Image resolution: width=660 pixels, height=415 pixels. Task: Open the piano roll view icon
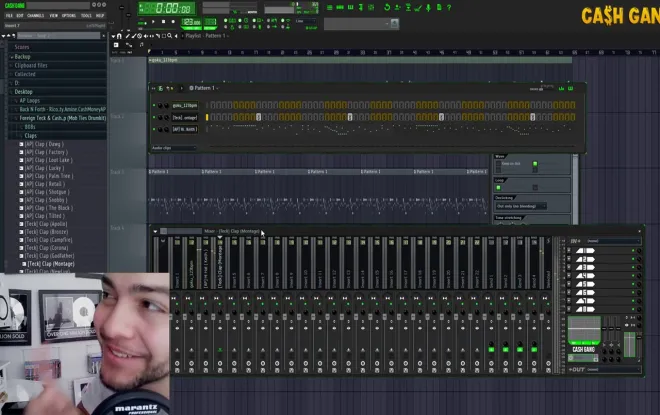pos(350,7)
